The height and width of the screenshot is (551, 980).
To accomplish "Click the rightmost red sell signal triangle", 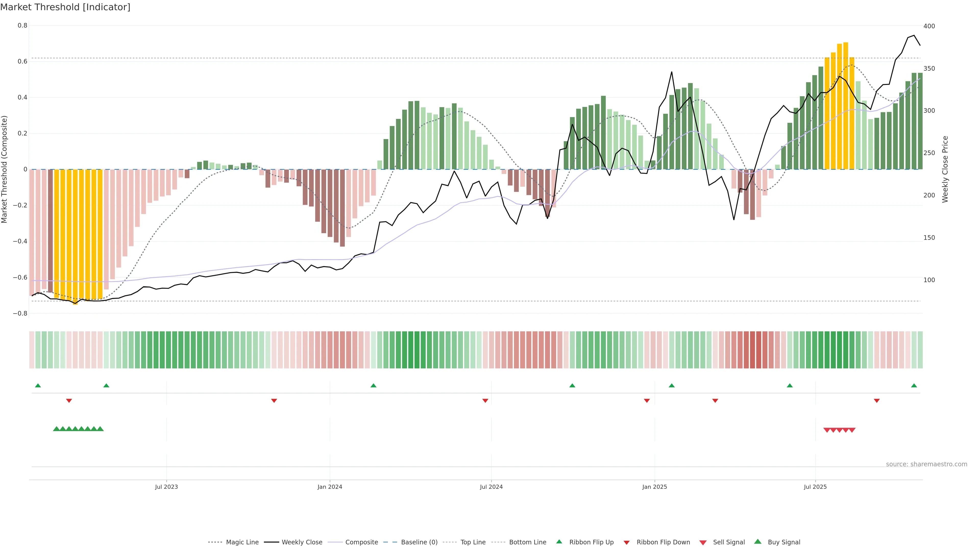I will 852,430.
